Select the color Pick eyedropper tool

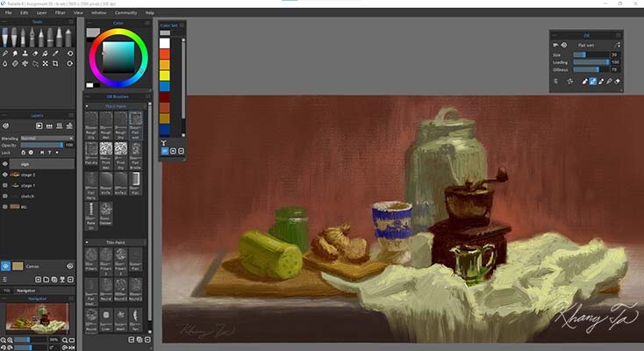point(55,54)
